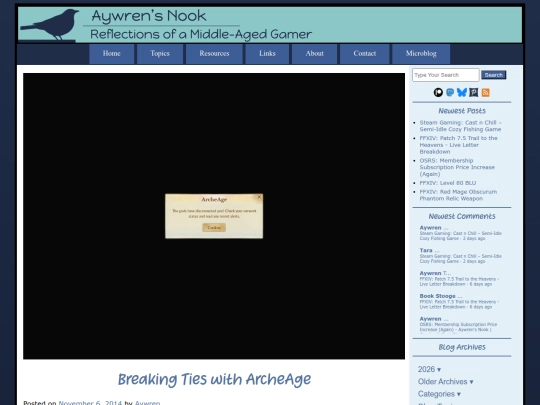The width and height of the screenshot is (540, 405).
Task: Focus the Type Your Search field
Action: coord(446,75)
